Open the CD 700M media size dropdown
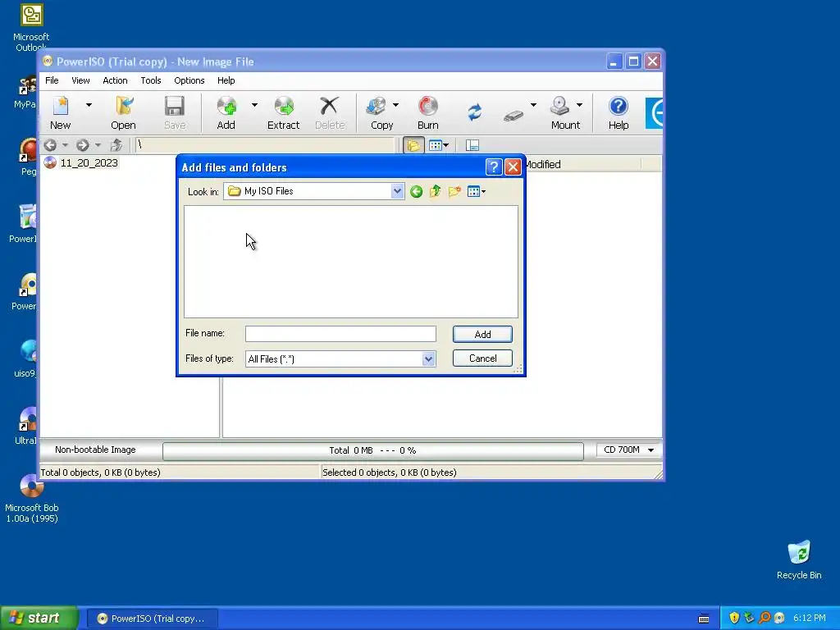The height and width of the screenshot is (630, 840). pyautogui.click(x=628, y=450)
